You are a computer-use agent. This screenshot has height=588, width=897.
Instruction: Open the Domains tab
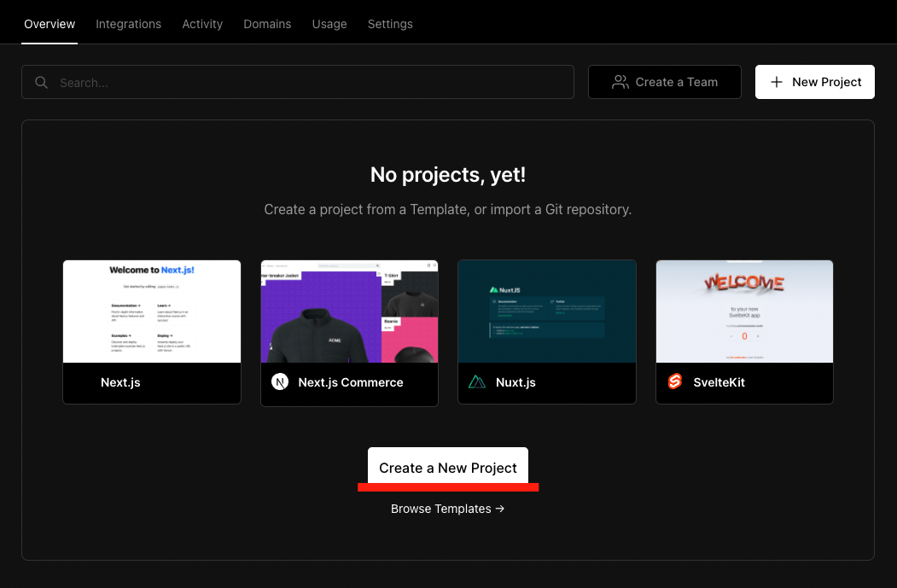click(267, 24)
